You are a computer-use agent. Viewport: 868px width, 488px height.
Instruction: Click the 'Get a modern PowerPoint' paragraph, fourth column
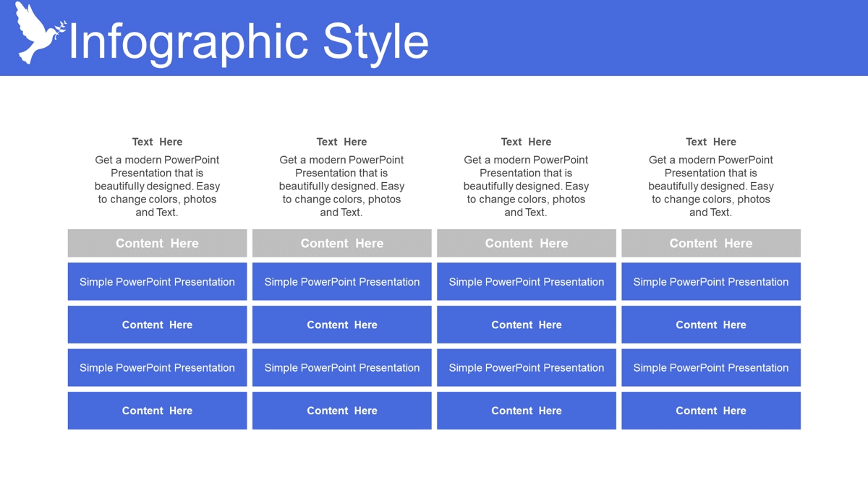[711, 186]
